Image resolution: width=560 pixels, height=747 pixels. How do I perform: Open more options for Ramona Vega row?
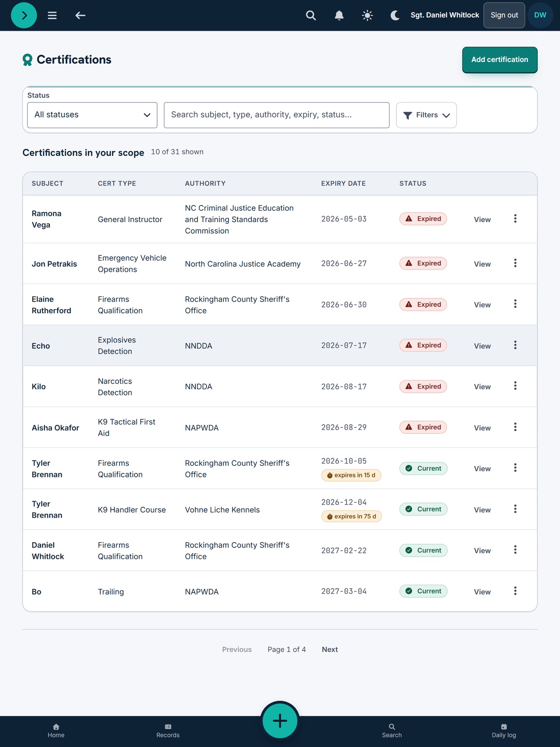point(515,218)
